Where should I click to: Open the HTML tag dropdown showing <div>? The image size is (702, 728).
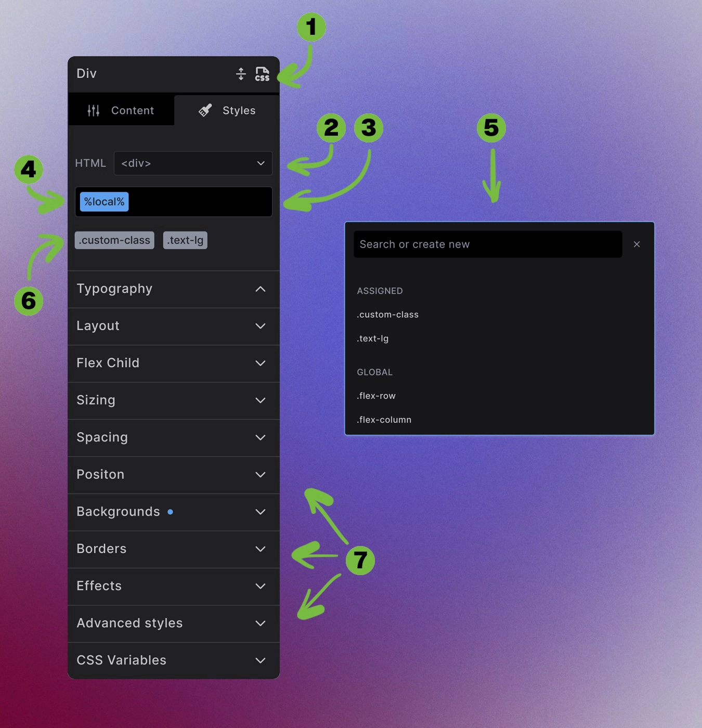click(192, 163)
